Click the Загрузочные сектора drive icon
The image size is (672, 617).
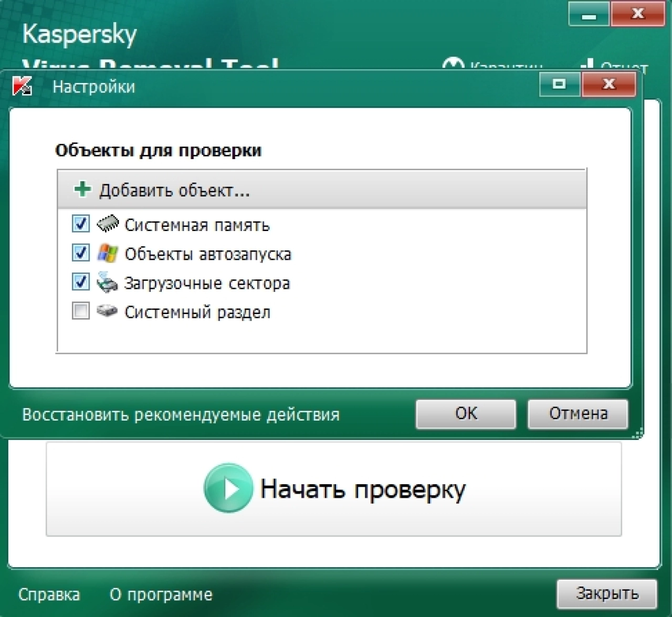(x=107, y=282)
